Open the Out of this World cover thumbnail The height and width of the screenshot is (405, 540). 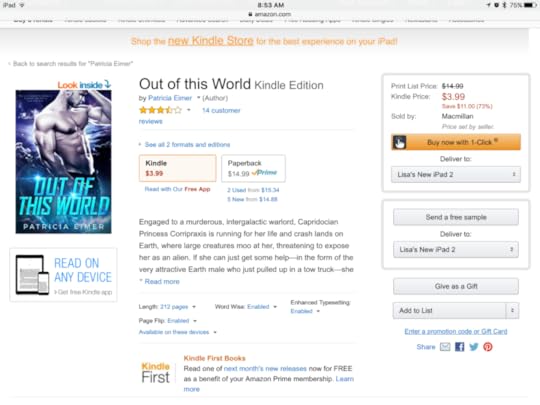point(63,162)
